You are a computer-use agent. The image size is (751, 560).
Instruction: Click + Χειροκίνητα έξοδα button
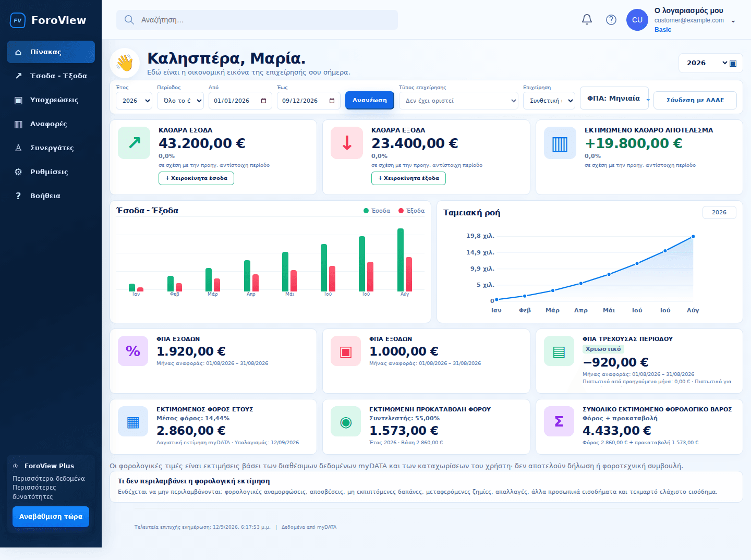coord(408,178)
